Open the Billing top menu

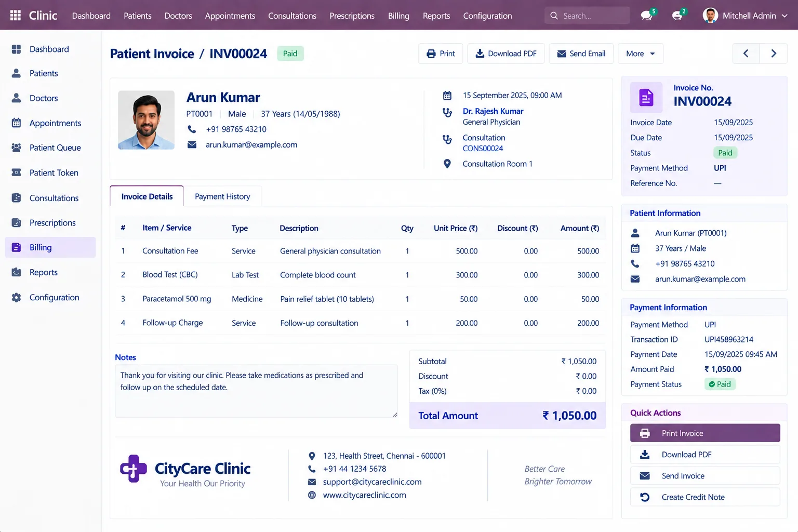pos(398,16)
